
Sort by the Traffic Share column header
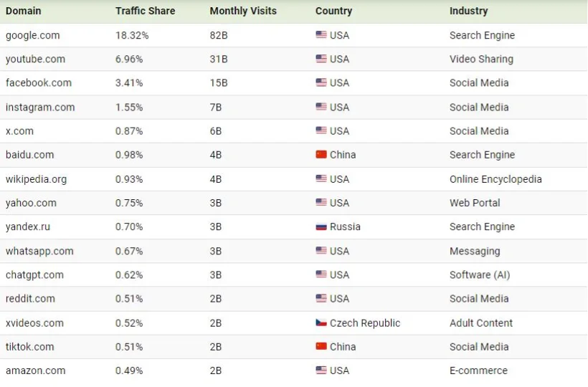145,11
